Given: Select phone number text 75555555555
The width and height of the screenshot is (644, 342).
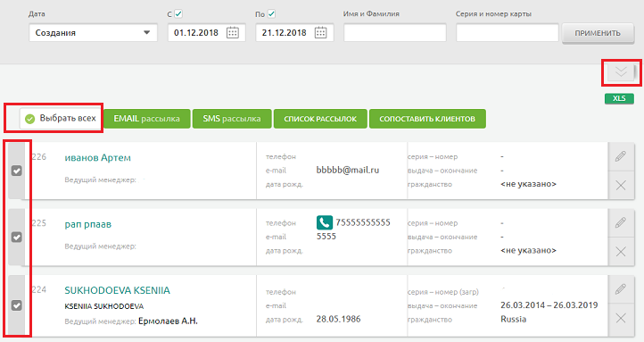Looking at the screenshot, I should tap(363, 222).
